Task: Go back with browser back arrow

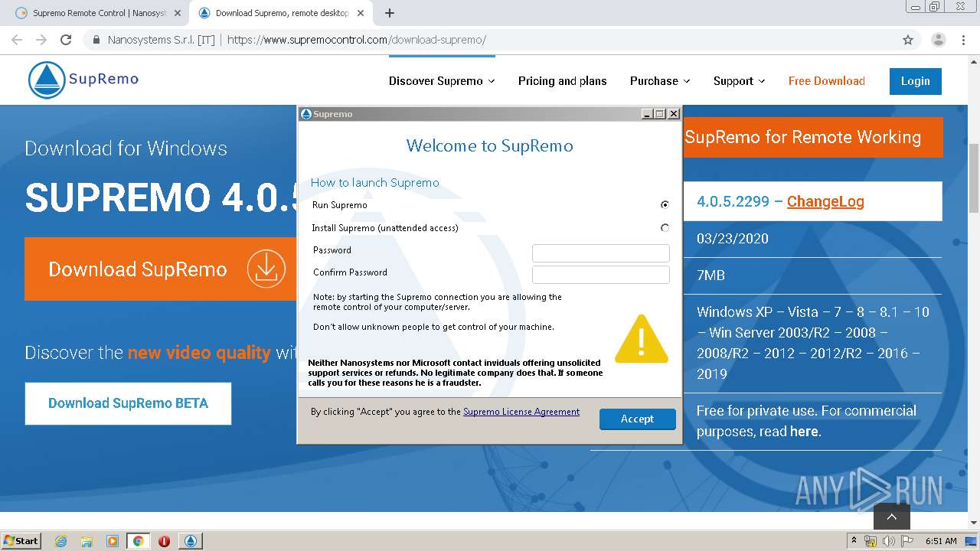Action: click(x=17, y=40)
